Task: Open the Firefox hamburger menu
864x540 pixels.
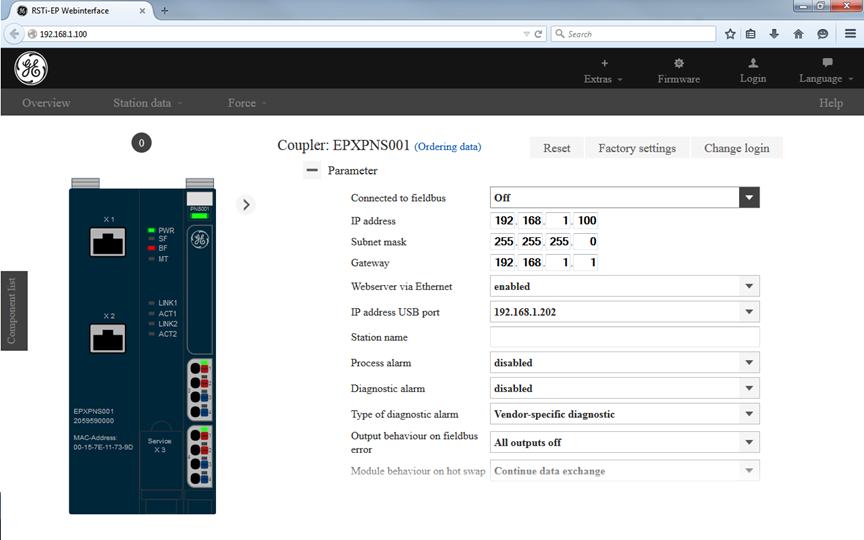Action: click(850, 34)
